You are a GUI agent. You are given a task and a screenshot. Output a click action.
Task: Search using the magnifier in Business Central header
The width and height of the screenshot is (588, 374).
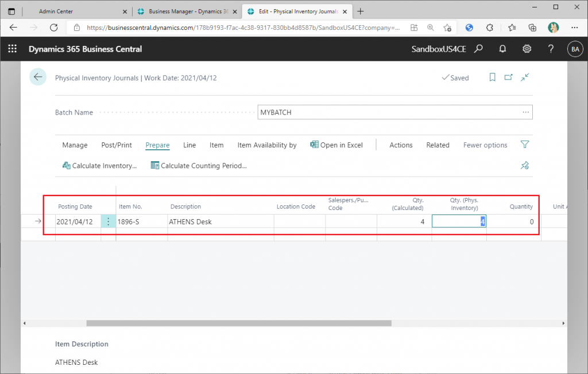click(478, 49)
